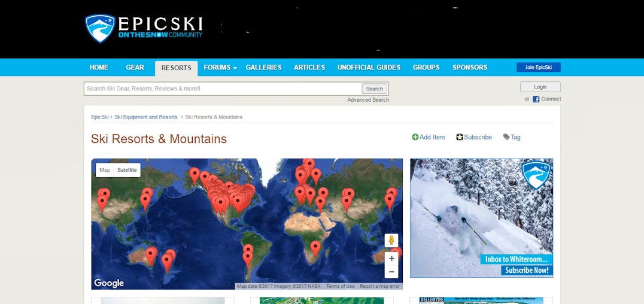Open the Articles tab
644x304 pixels.
309,68
